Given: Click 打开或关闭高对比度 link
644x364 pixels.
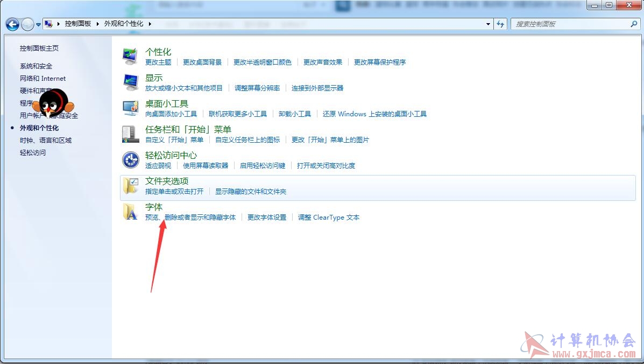Looking at the screenshot, I should (x=326, y=166).
